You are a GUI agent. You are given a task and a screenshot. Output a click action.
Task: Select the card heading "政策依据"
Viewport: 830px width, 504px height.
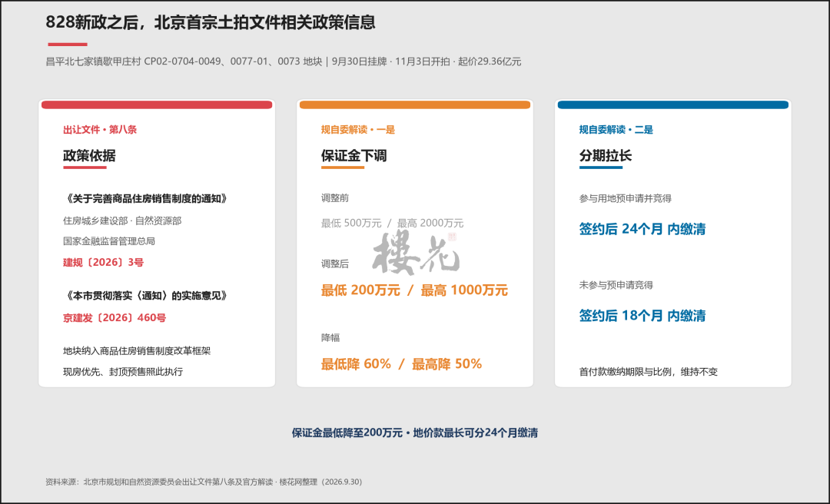coord(89,156)
